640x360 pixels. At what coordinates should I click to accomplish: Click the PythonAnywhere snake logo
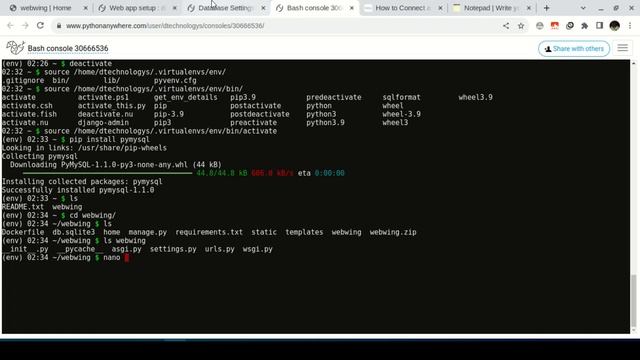tap(16, 48)
